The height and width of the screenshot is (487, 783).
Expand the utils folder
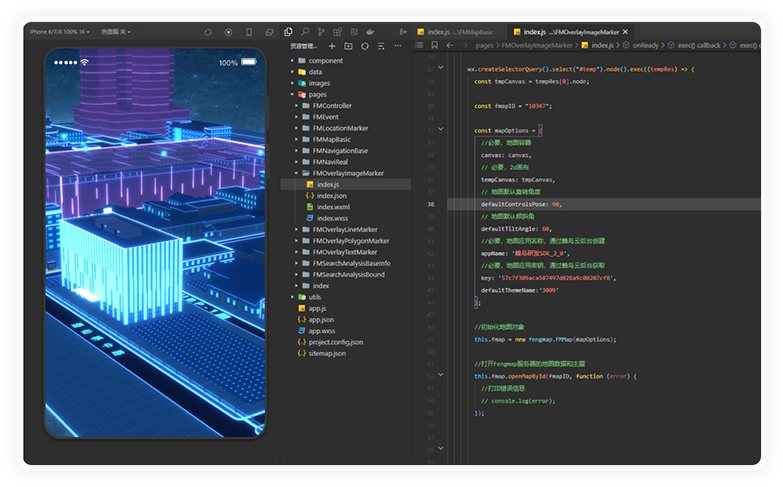(x=314, y=297)
